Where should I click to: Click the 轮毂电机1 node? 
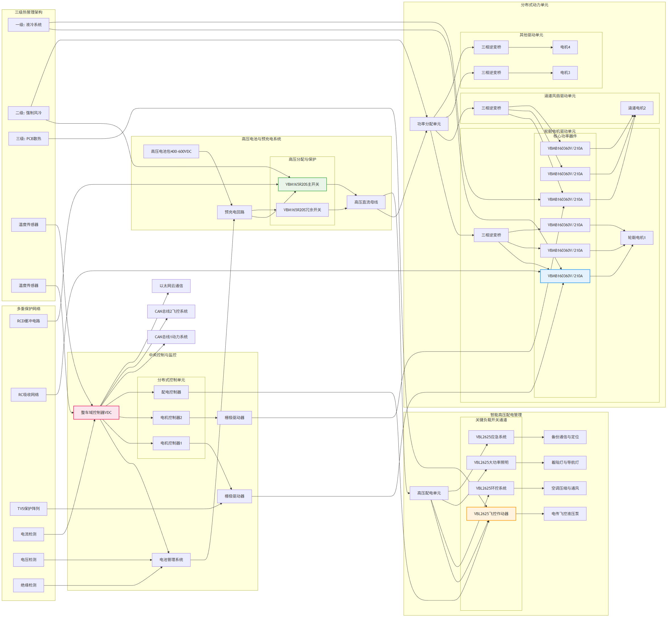pos(637,238)
